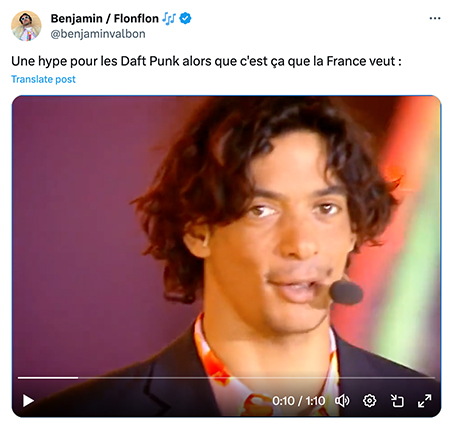Click the blue verified badge

click(x=185, y=18)
